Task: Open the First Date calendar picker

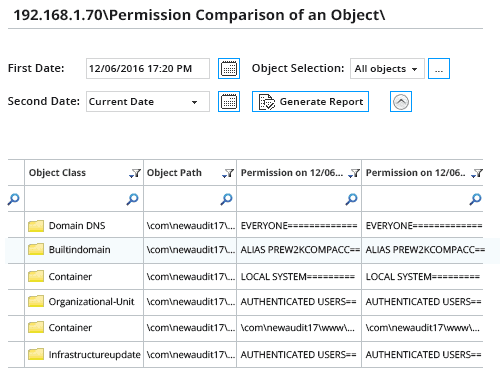Action: pyautogui.click(x=229, y=68)
